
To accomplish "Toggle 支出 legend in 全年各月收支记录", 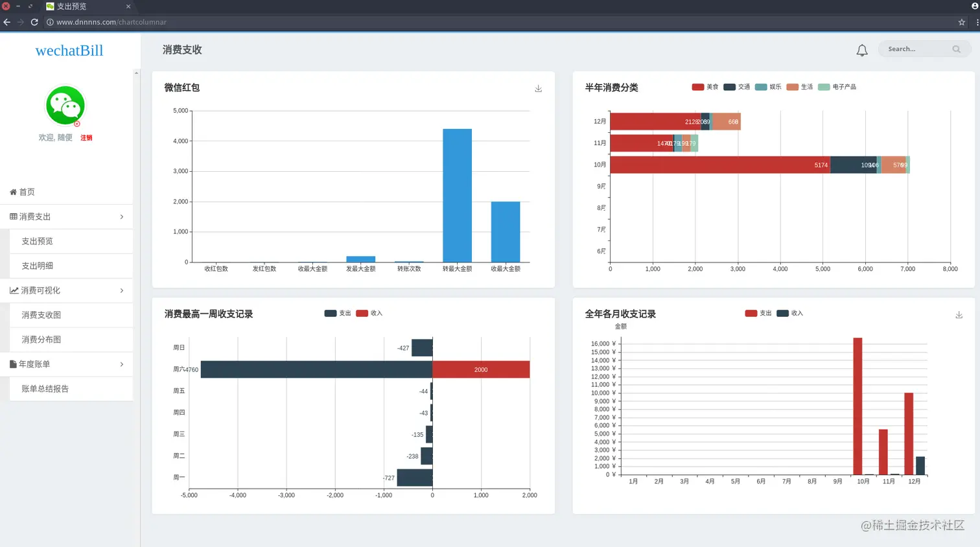I will pos(758,314).
